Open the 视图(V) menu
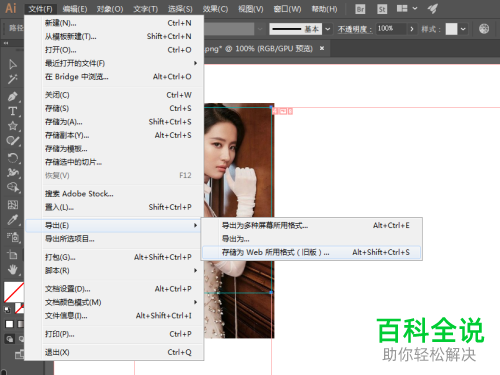 click(x=251, y=9)
